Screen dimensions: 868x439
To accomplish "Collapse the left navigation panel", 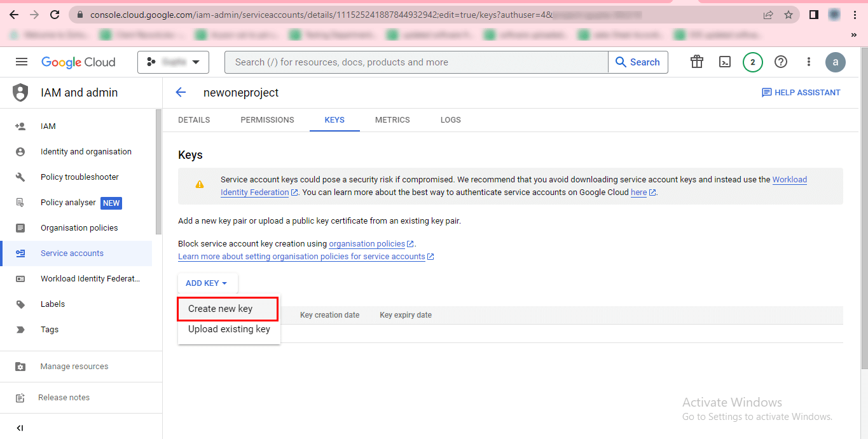I will pos(20,428).
